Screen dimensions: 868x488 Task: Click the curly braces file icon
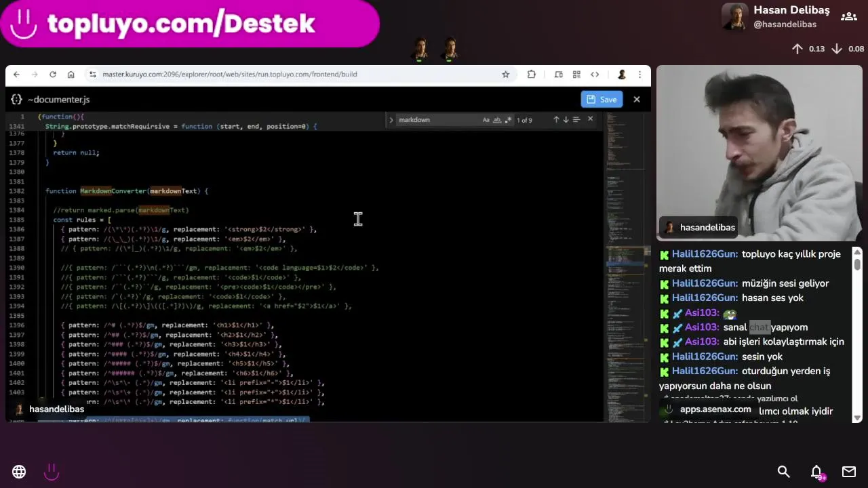(x=16, y=100)
